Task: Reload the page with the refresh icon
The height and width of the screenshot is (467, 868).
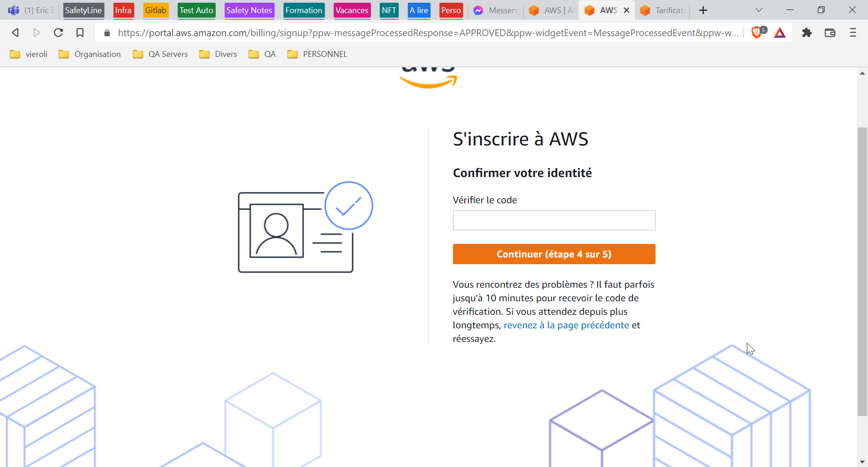Action: click(x=58, y=33)
